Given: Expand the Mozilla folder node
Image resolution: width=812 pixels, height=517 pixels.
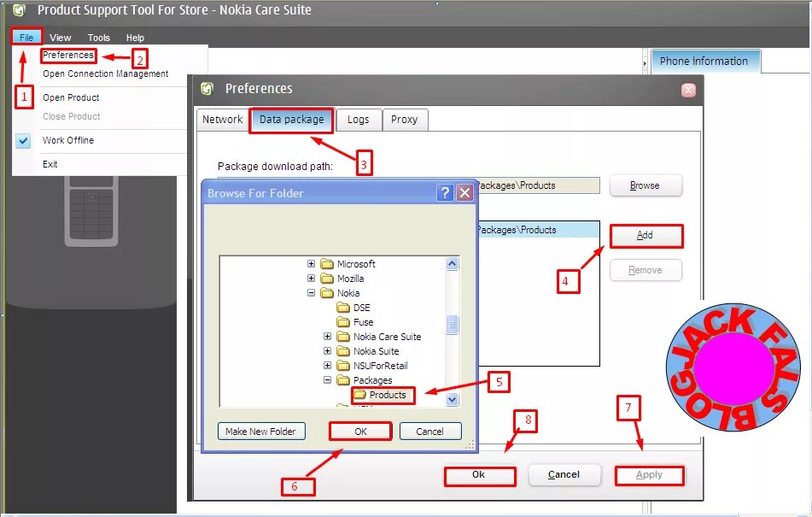Looking at the screenshot, I should 312,279.
